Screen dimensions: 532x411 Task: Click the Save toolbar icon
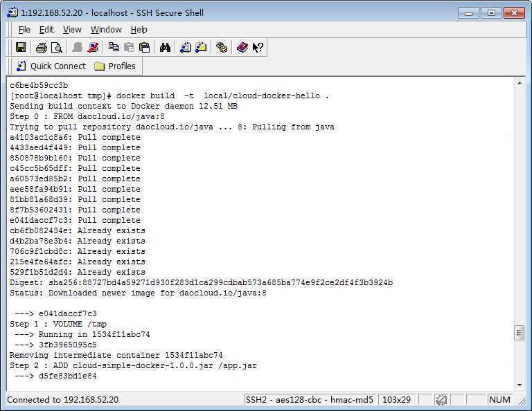(x=21, y=48)
